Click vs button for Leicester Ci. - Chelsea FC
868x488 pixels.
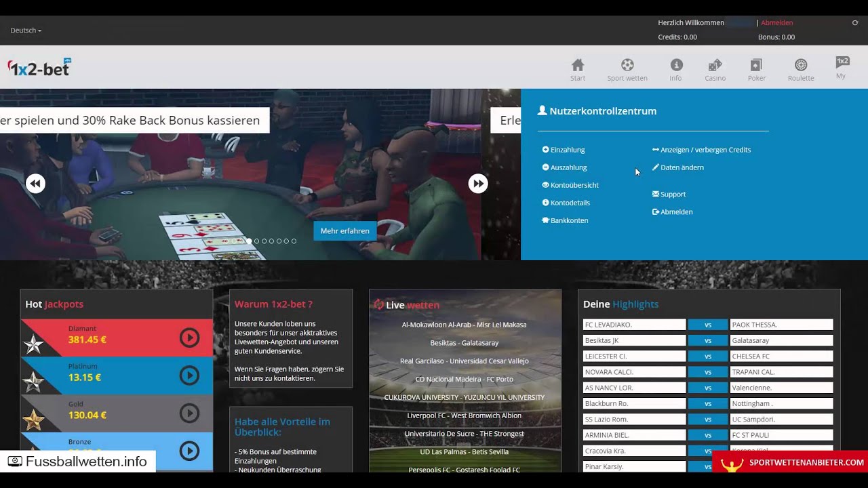tap(708, 357)
